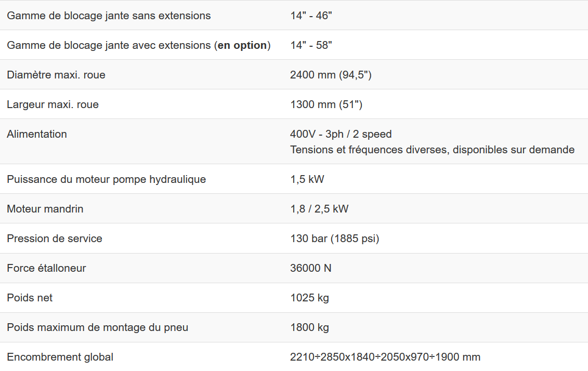Image resolution: width=588 pixels, height=371 pixels.
Task: Select the 36000 N value
Action: 310,268
